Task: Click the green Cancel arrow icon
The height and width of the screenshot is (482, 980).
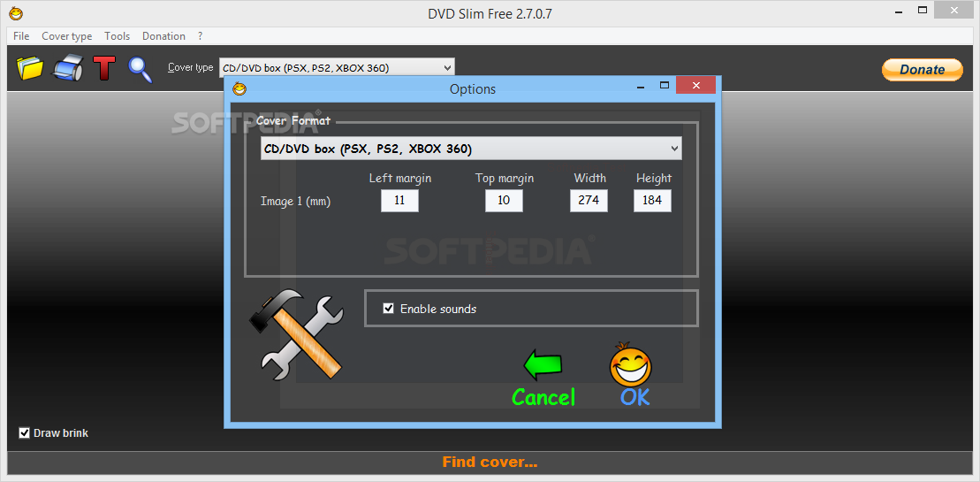Action: click(543, 365)
